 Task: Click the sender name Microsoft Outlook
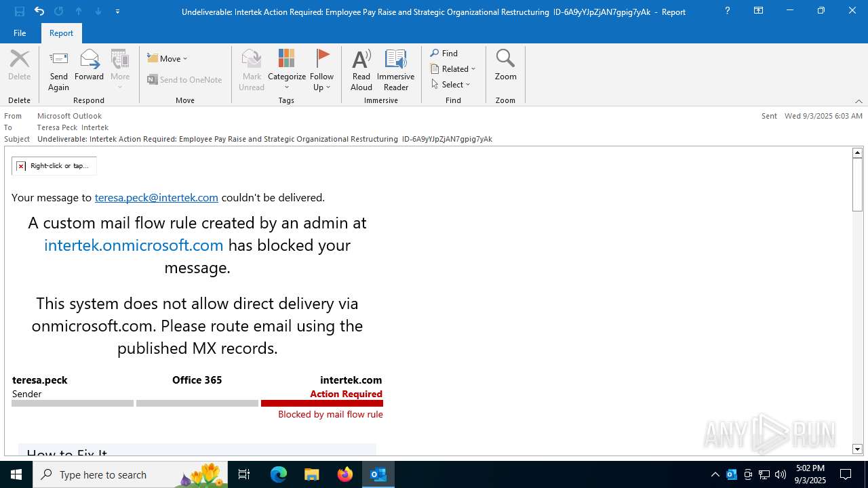(69, 116)
